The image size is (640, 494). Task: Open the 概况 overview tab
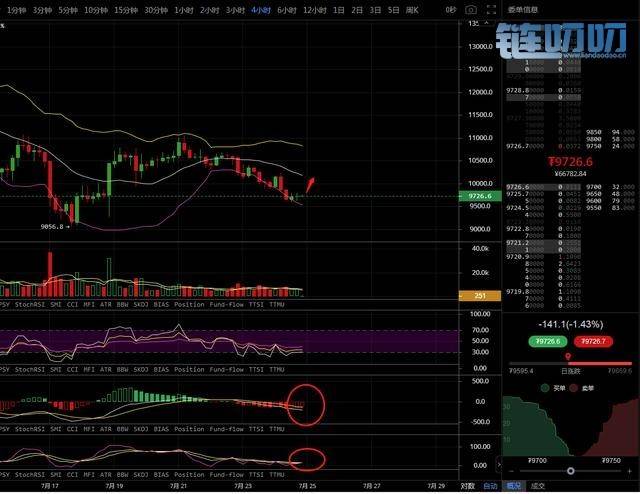513,486
